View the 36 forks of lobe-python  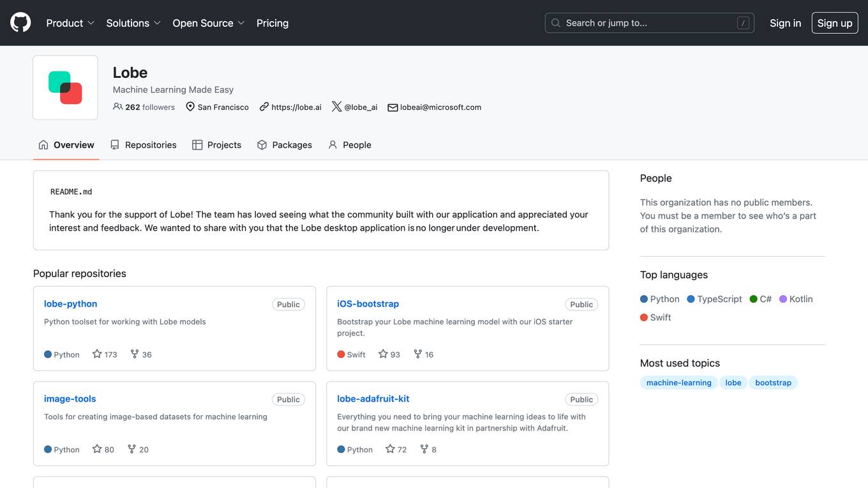coord(141,355)
